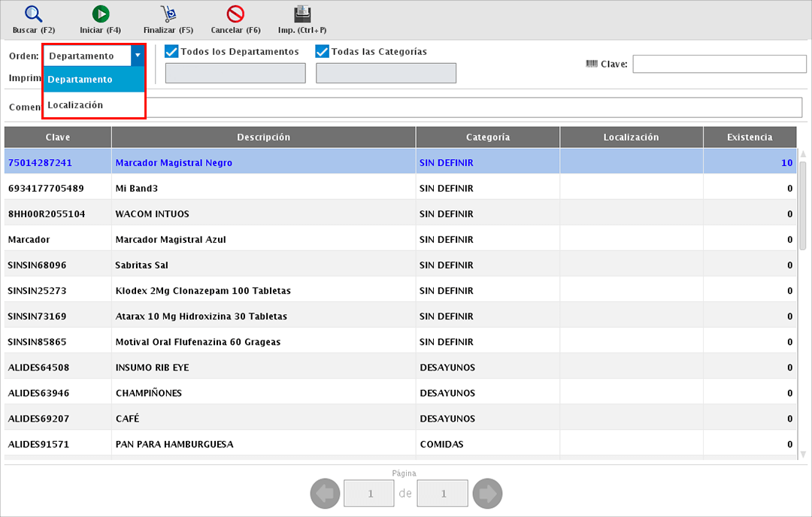Screen dimensions: 812x517
Task: Click the Buscar (F2) magnifier icon
Action: [x=34, y=14]
